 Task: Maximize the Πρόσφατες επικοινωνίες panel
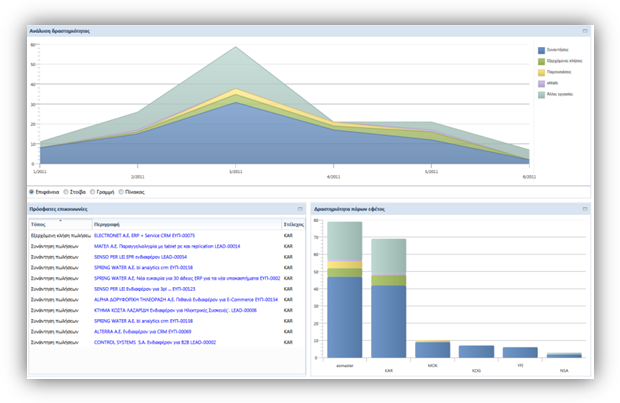300,209
